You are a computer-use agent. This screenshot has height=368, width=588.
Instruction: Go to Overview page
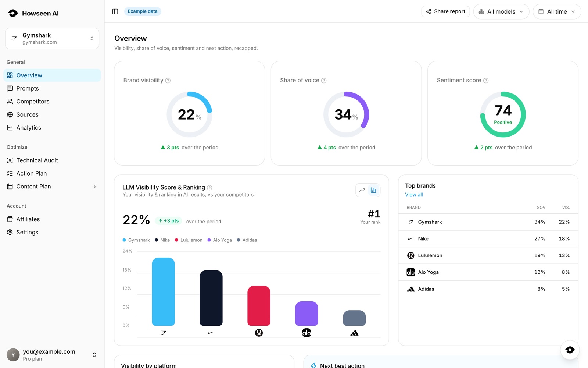pos(52,75)
